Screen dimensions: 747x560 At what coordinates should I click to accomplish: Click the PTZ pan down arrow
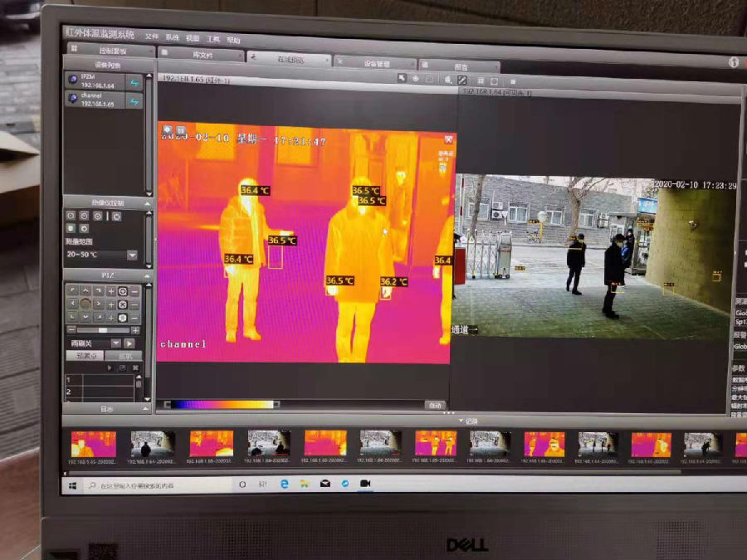85,318
